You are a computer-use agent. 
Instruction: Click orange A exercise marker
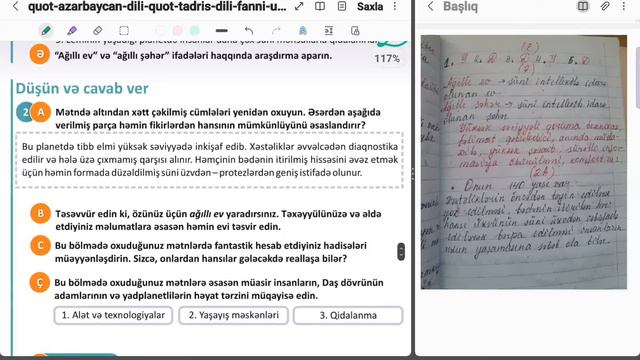coord(41,112)
